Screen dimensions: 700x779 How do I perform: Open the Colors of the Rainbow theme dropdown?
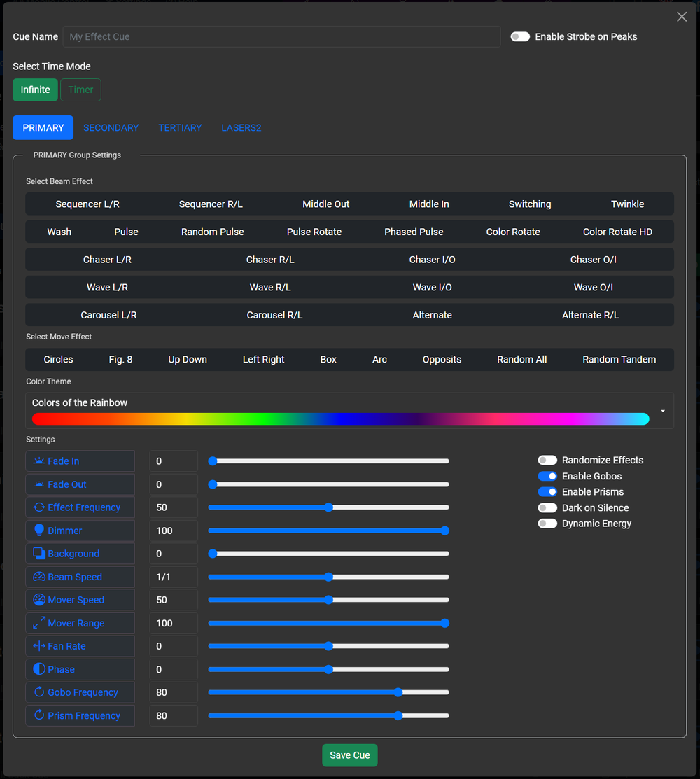(662, 410)
